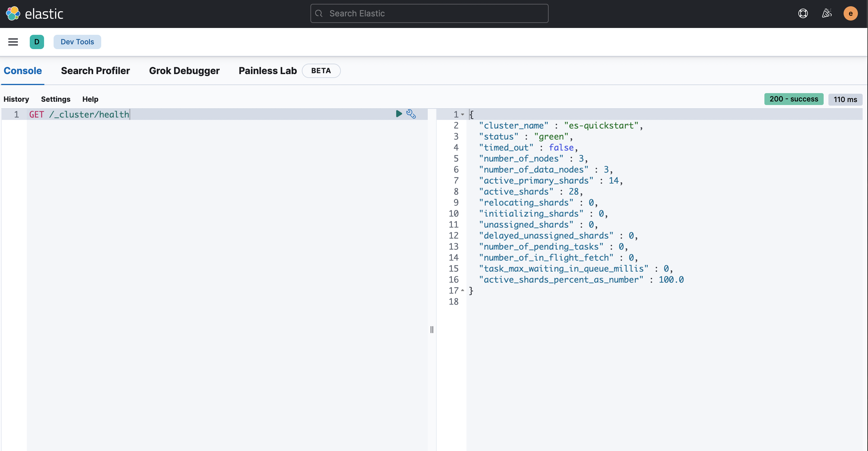Focus the Search Elastic field
The width and height of the screenshot is (868, 451).
[x=429, y=13]
